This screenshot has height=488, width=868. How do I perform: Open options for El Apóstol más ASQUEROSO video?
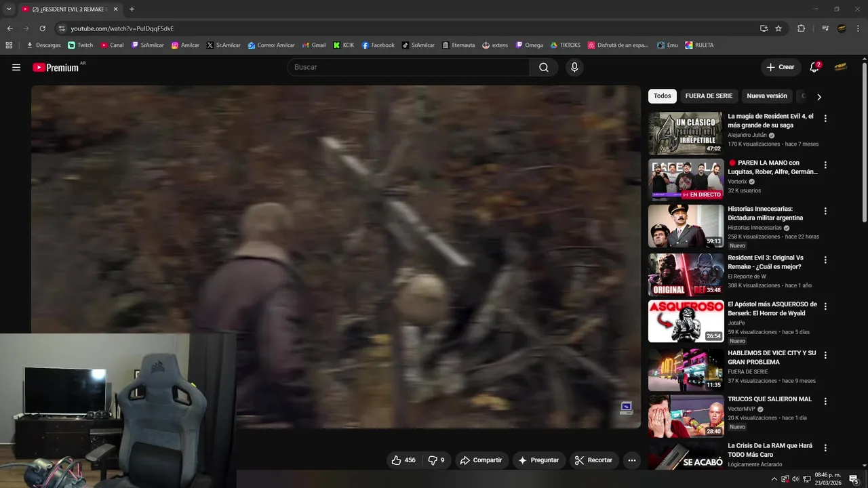click(825, 306)
